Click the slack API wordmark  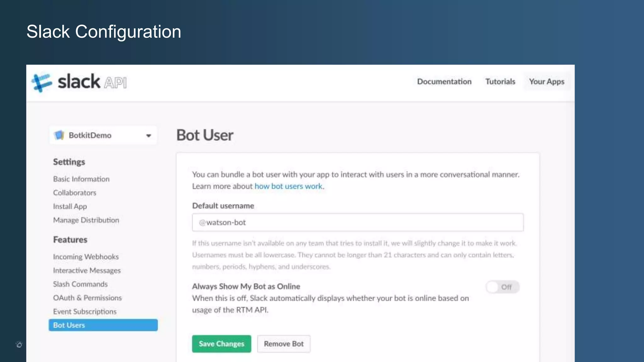92,82
